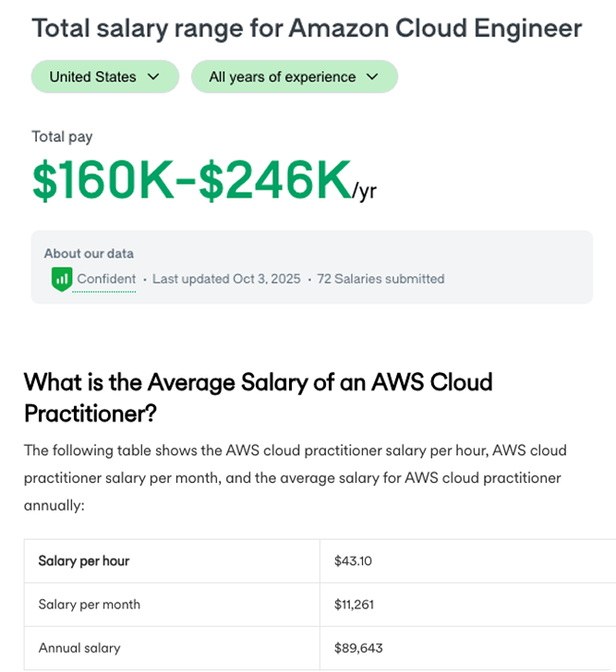Click the $160K-$246K total pay figure
Screen dimensions: 616x672
click(x=192, y=180)
